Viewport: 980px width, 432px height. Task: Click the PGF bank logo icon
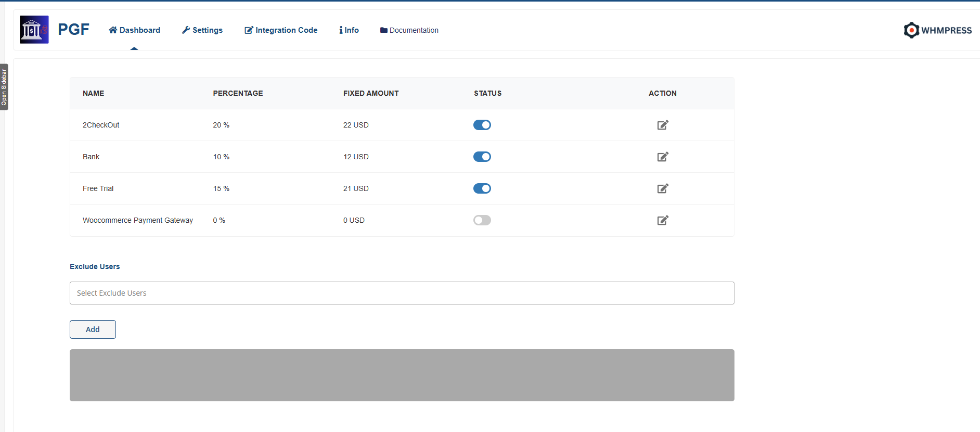(x=34, y=30)
